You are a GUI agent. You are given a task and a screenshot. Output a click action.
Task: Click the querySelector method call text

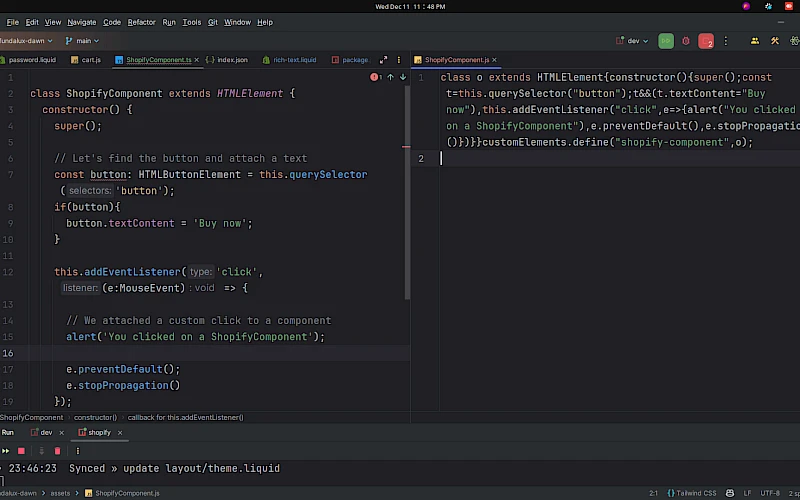[x=328, y=174]
